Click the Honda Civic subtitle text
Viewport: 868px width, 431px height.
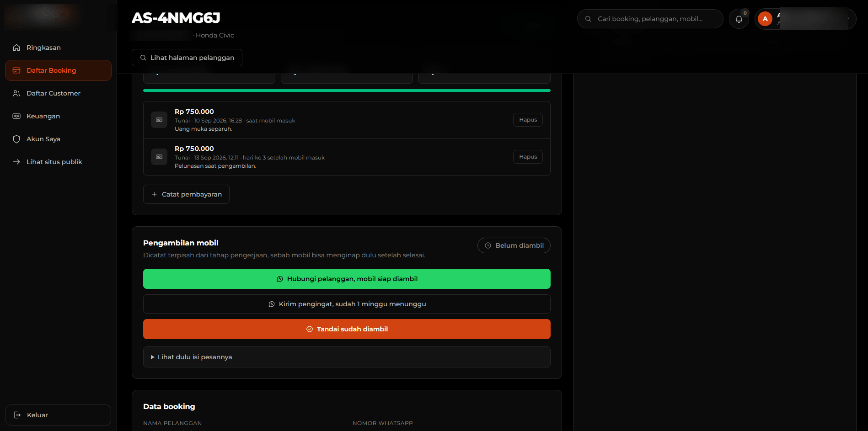tap(215, 35)
